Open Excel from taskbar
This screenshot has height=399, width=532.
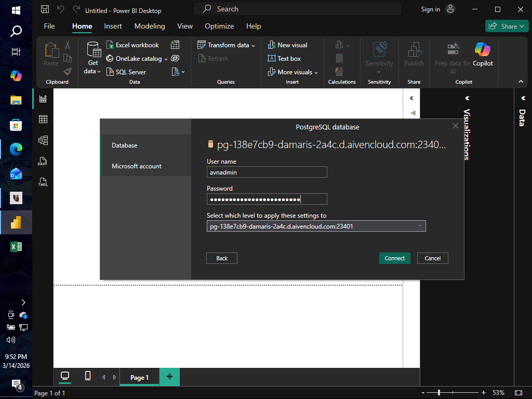pyautogui.click(x=16, y=247)
